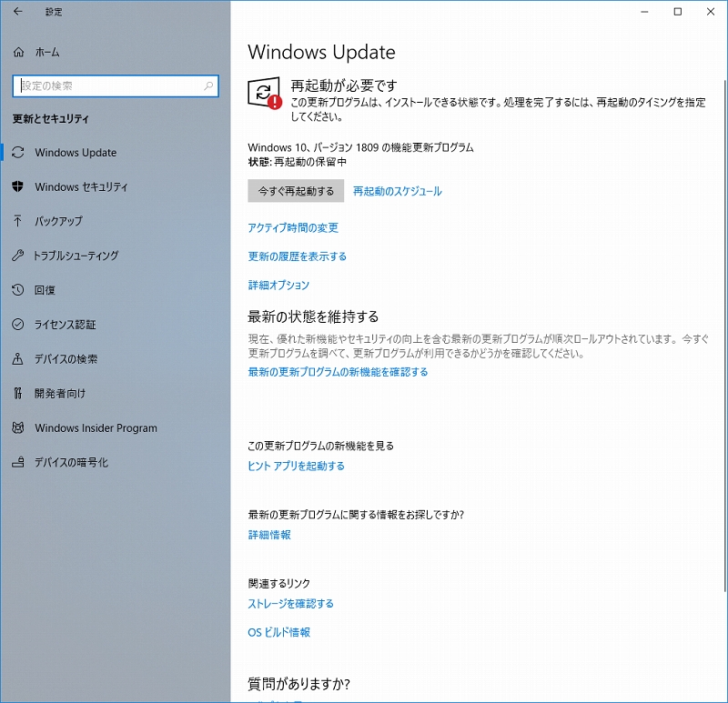
Task: Focus the 設定の検索 search field
Action: tap(116, 85)
